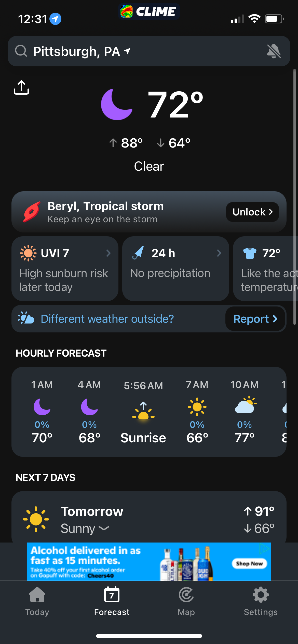Tap the purple moon current weather icon
The image size is (298, 644).
point(117,105)
